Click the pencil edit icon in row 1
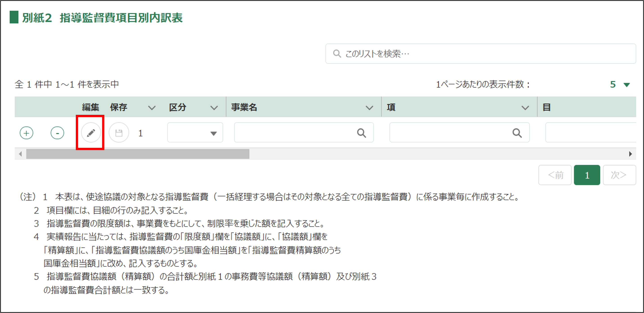The width and height of the screenshot is (644, 313). pyautogui.click(x=91, y=133)
